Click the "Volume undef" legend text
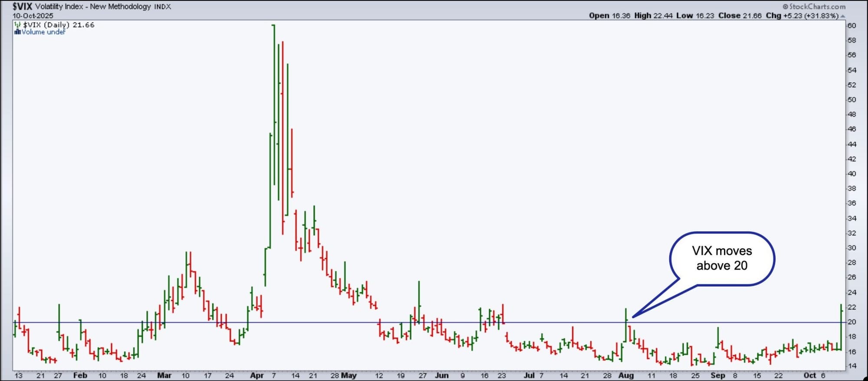868x381 pixels. click(43, 32)
